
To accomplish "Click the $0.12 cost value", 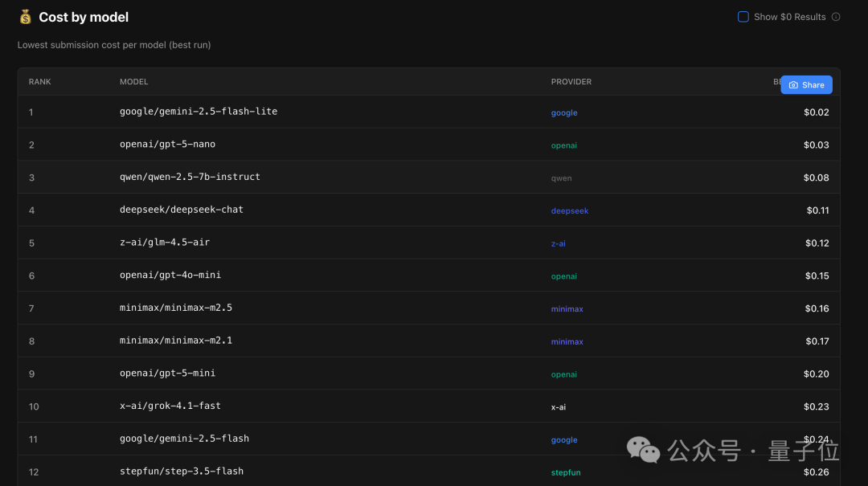I will pyautogui.click(x=817, y=243).
